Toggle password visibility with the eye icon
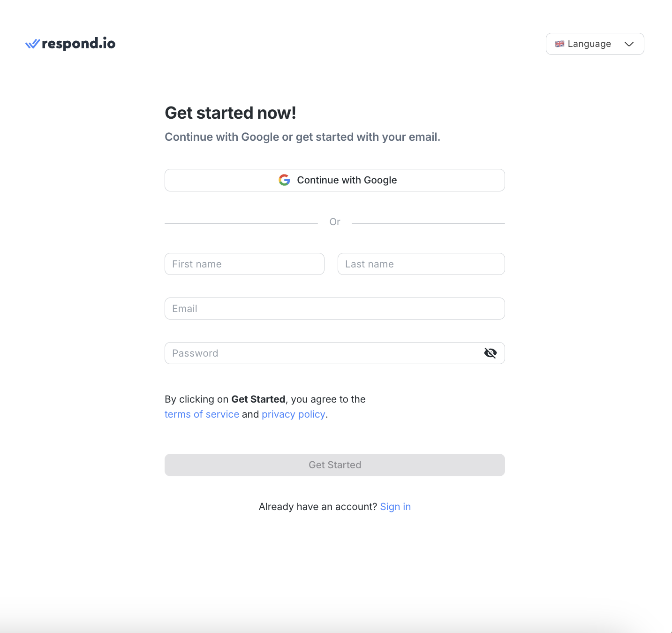672x633 pixels. point(490,353)
